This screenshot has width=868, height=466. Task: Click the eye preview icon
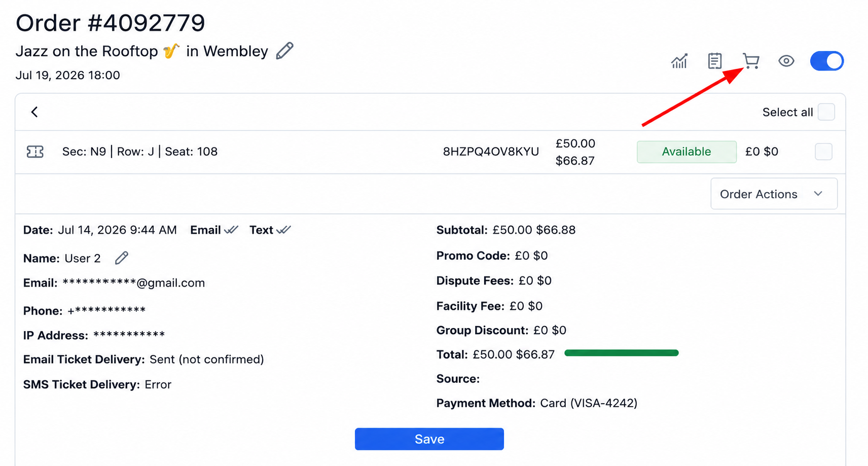pos(786,61)
